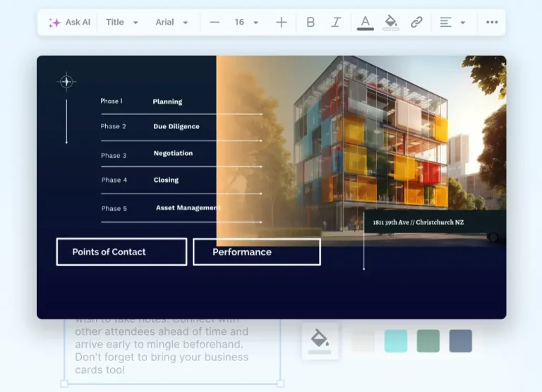Select the Phase 2 label
The height and width of the screenshot is (392, 542).
click(114, 126)
